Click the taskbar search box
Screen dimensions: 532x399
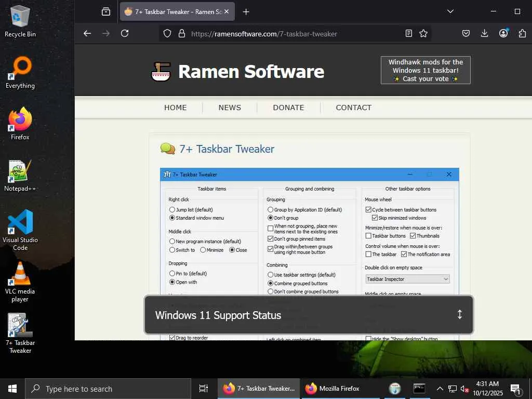[108, 389]
